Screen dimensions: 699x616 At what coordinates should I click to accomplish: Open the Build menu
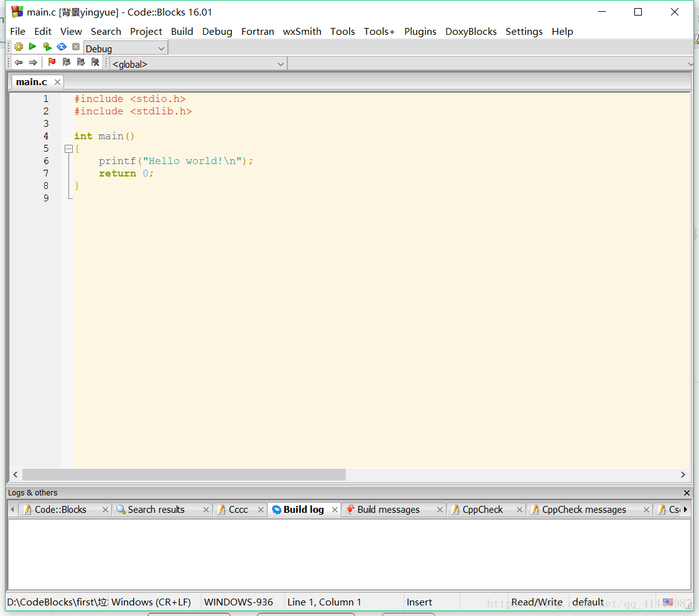click(182, 32)
